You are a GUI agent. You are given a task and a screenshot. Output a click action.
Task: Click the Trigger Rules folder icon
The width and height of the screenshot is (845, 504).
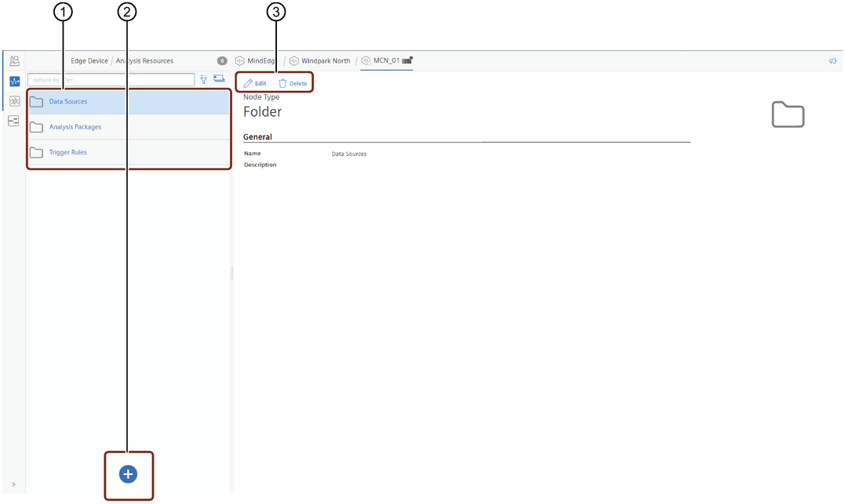click(36, 152)
